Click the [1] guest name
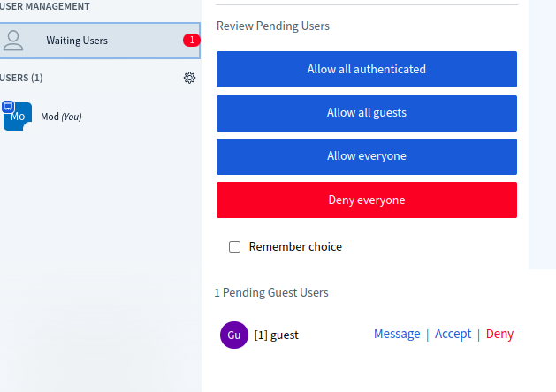This screenshot has height=392, width=556. point(277,335)
